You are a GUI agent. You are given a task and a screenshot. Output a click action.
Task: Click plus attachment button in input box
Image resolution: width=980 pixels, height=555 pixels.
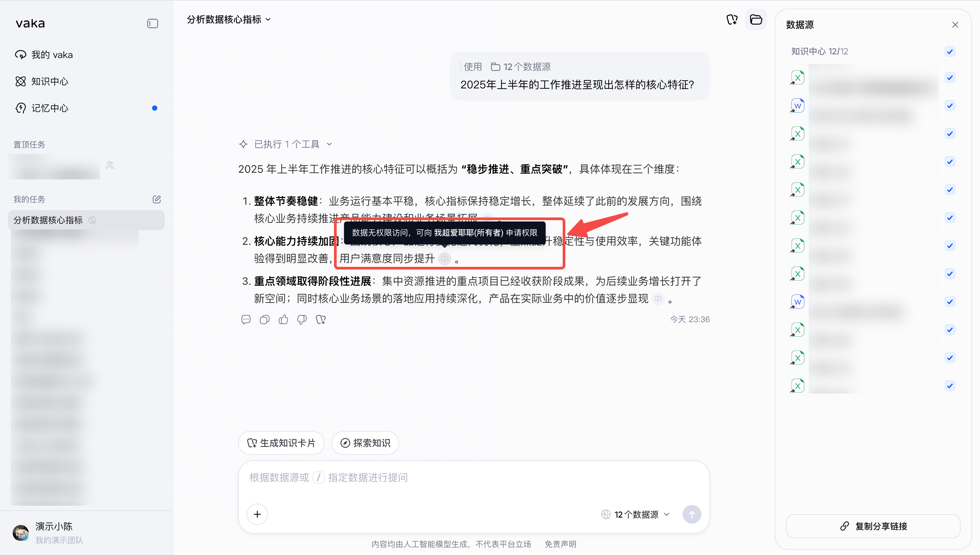[257, 515]
